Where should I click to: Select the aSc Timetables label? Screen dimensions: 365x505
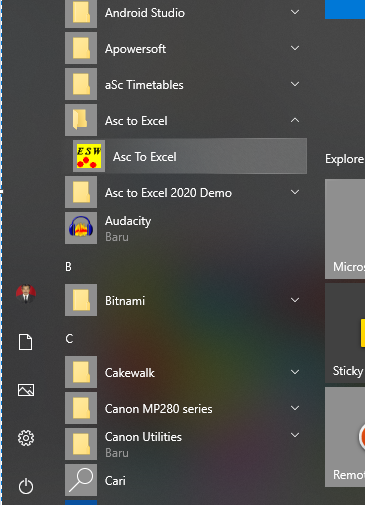[x=144, y=85]
